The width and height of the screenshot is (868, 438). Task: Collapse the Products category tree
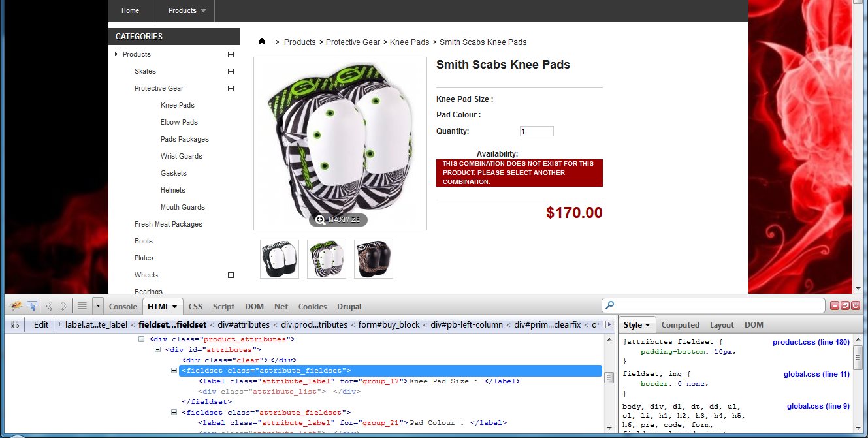coord(231,54)
